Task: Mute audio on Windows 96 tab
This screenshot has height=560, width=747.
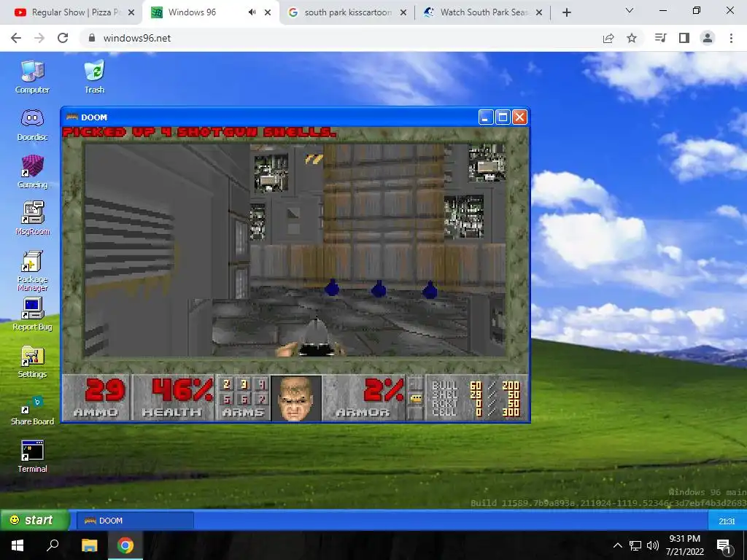Action: coord(252,12)
